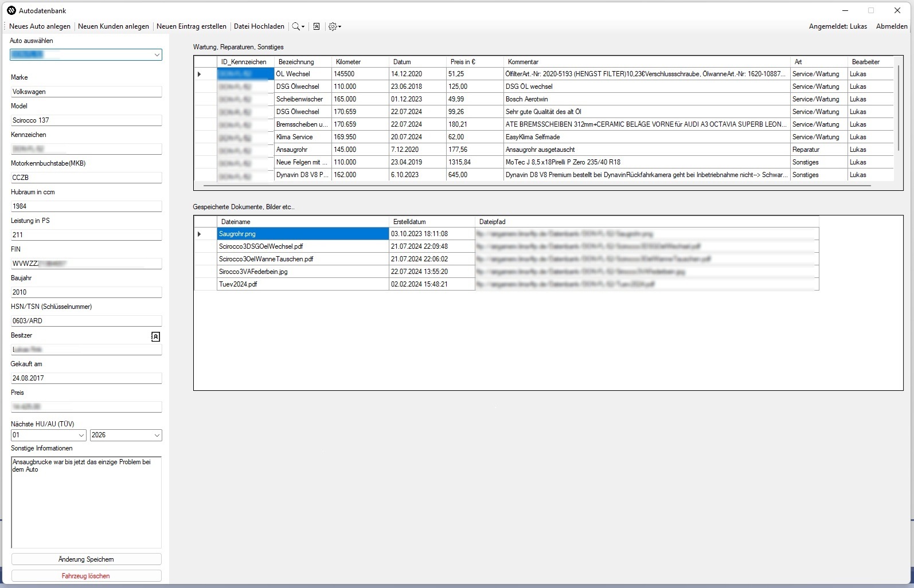Viewport: 914px width, 588px height.
Task: Log out via Abmelden
Action: click(892, 26)
